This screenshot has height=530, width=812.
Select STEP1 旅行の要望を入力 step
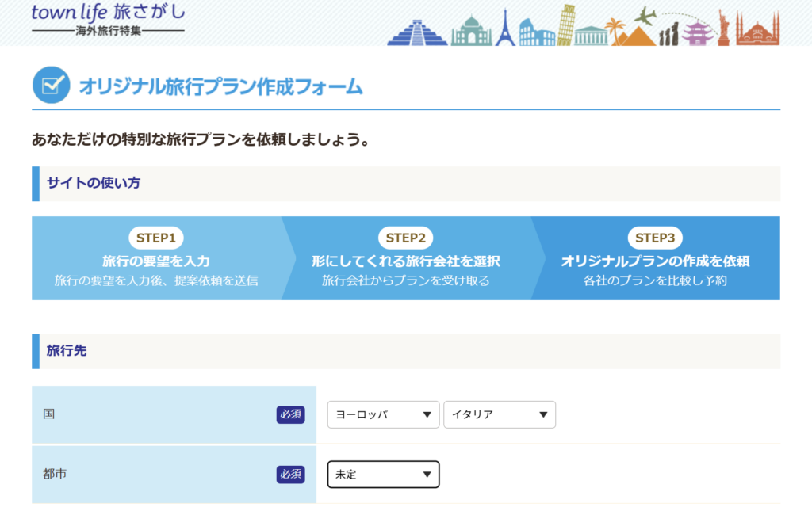point(156,259)
